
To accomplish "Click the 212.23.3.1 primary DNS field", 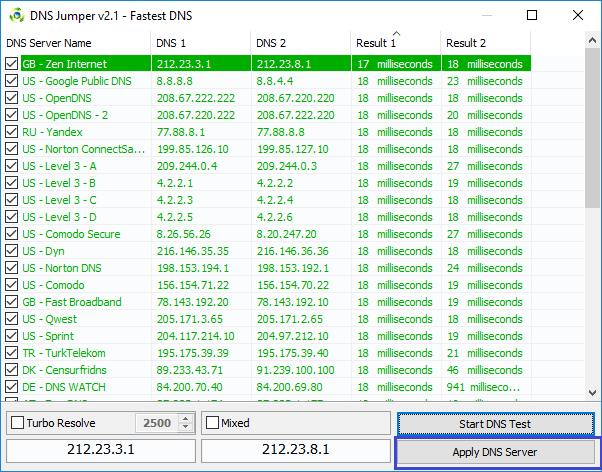I will [101, 450].
